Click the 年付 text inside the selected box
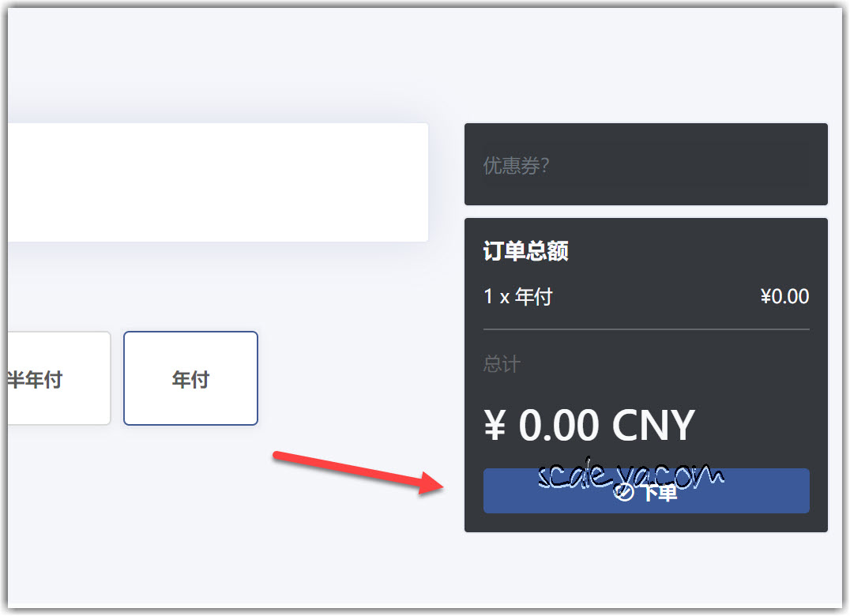This screenshot has height=616, width=850. coord(191,379)
